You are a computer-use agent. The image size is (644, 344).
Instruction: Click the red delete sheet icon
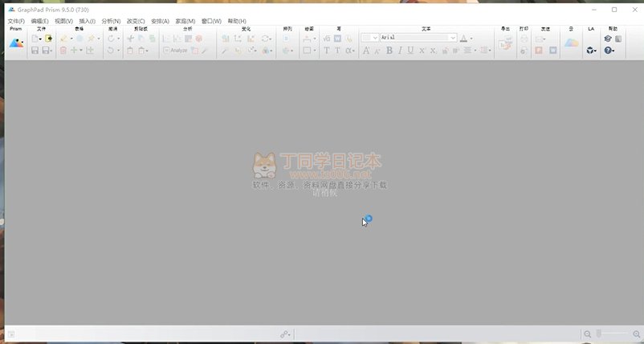[x=63, y=51]
